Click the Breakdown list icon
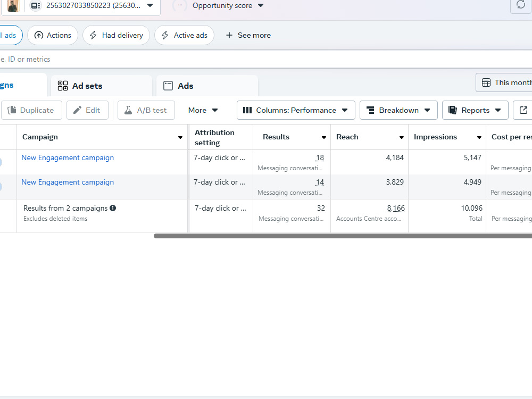The image size is (532, 399). pos(370,110)
